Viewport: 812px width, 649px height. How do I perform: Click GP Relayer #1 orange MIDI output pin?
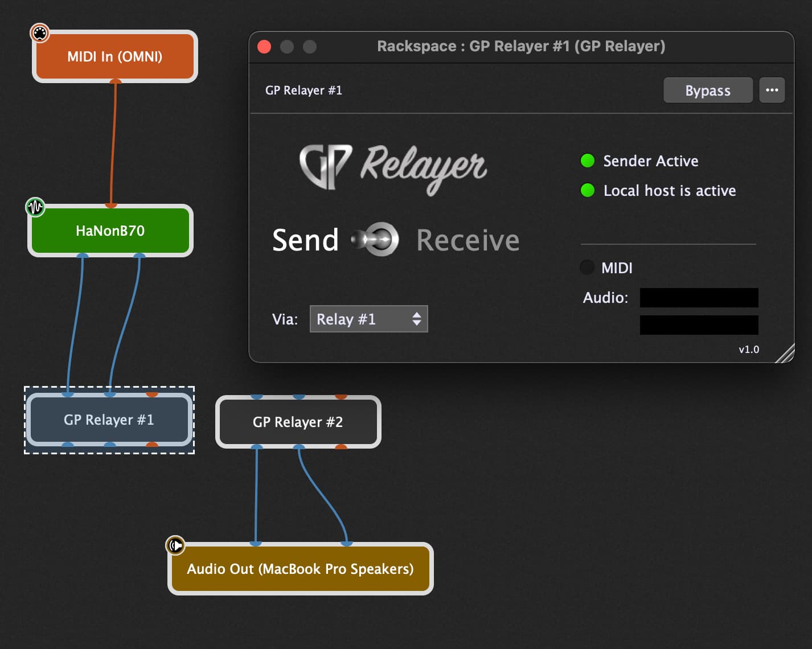(x=152, y=445)
